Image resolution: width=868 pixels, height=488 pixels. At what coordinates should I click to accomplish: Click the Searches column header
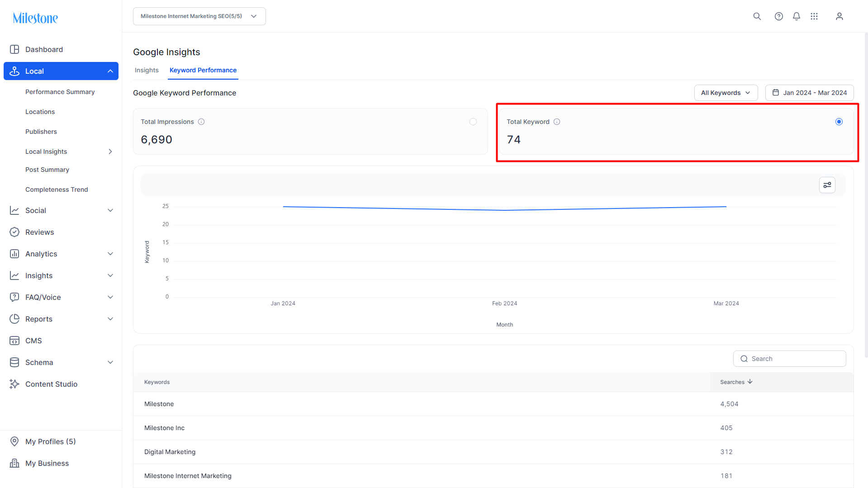coord(732,382)
